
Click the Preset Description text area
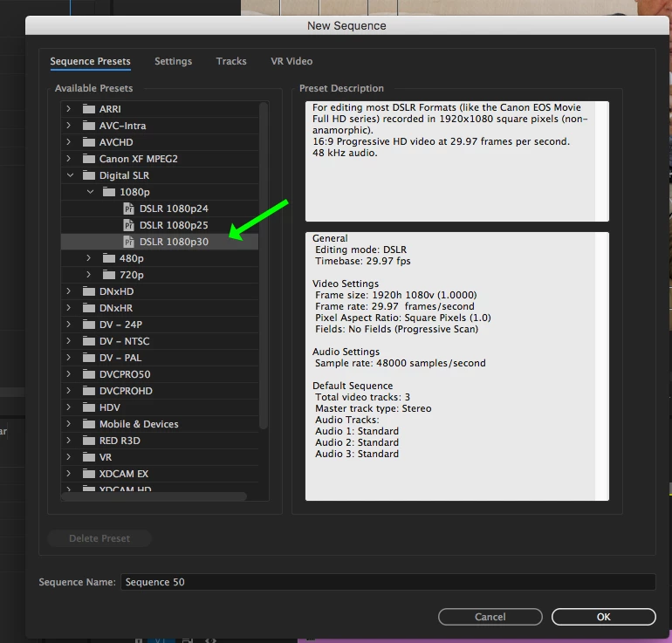(x=456, y=161)
